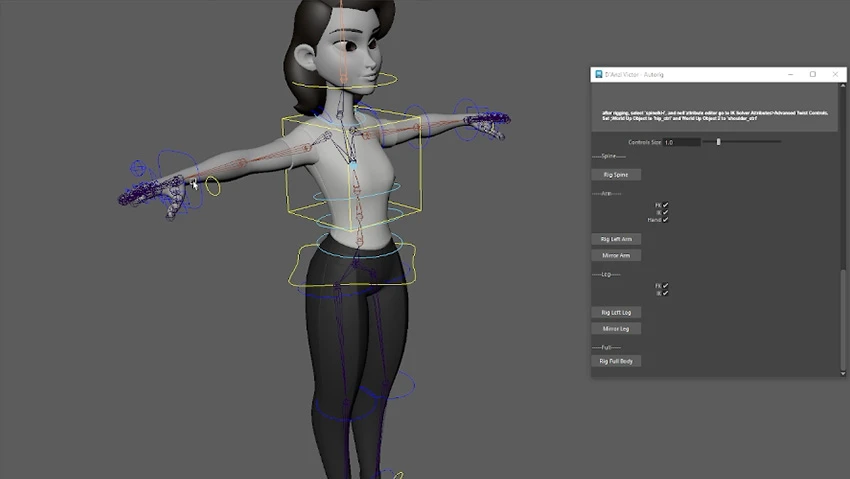Start Rig Left Leg

point(616,312)
